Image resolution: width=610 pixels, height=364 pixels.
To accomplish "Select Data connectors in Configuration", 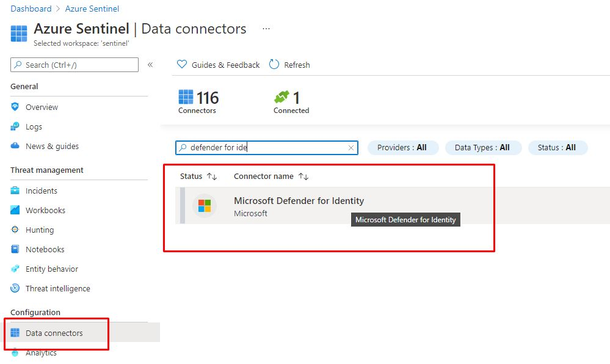I will [54, 333].
